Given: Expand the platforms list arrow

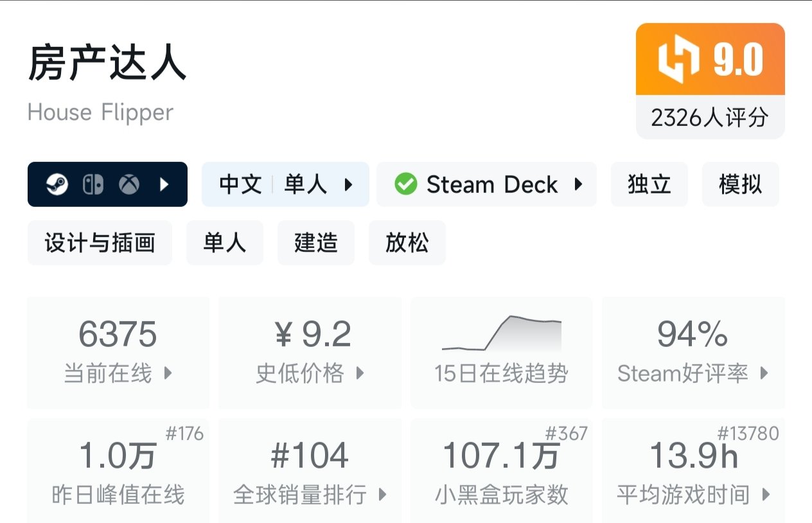Looking at the screenshot, I should click(x=164, y=185).
